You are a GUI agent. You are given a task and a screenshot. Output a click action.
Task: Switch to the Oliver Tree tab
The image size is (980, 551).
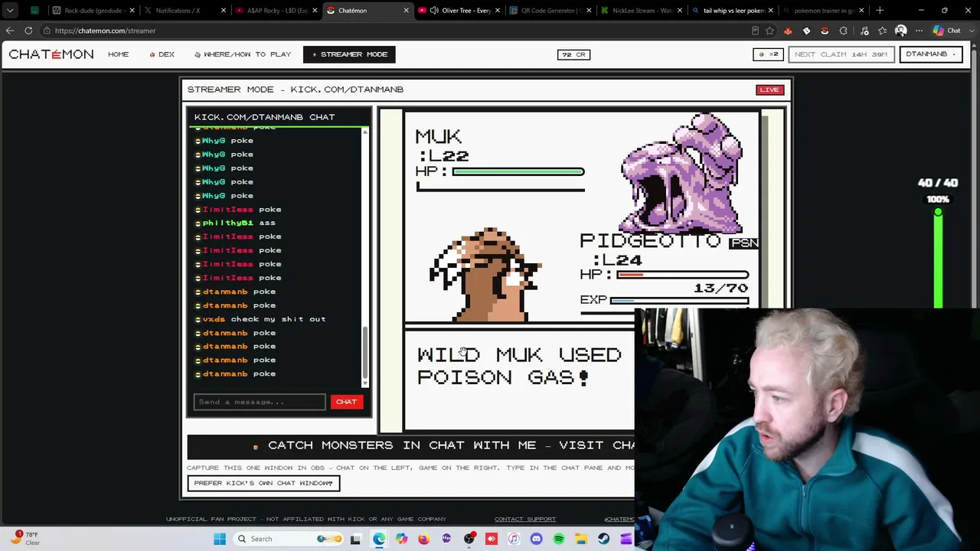(x=458, y=11)
